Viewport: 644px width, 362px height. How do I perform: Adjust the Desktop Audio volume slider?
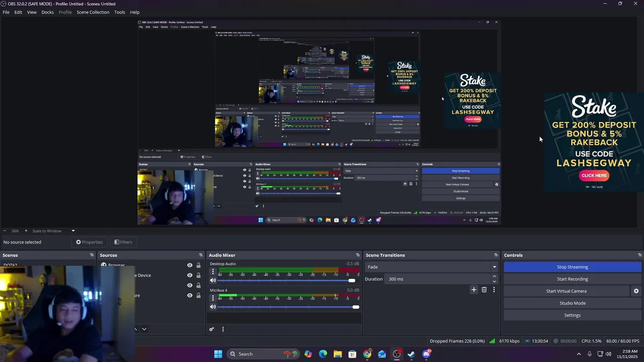coord(288,281)
